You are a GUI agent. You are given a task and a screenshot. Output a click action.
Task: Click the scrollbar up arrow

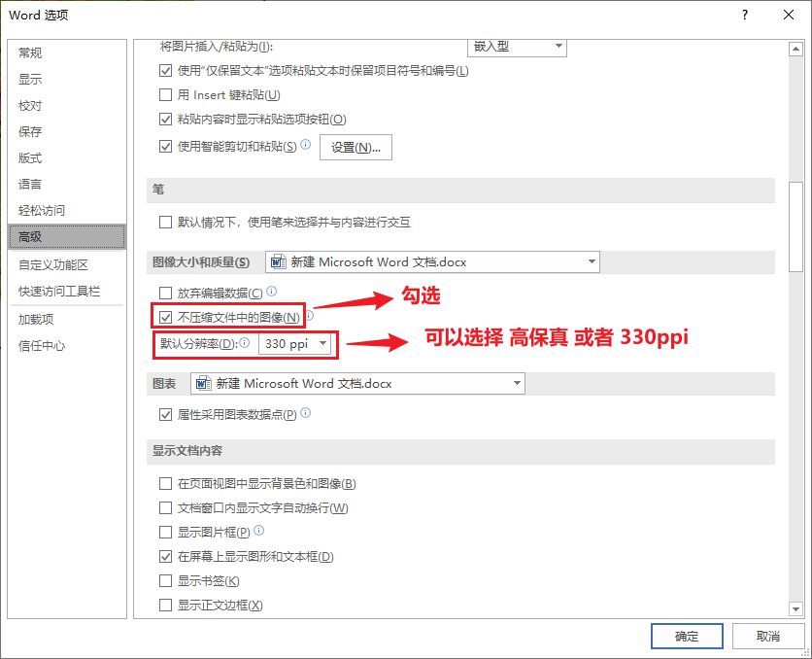tap(795, 50)
